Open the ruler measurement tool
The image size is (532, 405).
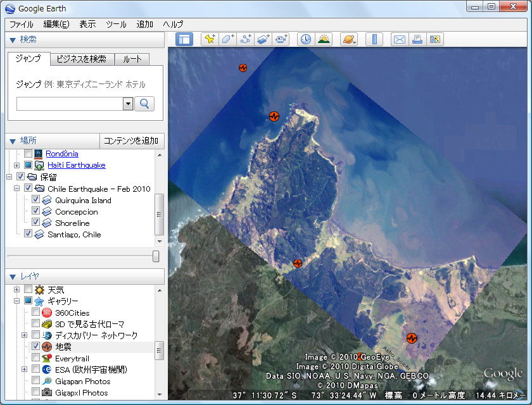[374, 39]
